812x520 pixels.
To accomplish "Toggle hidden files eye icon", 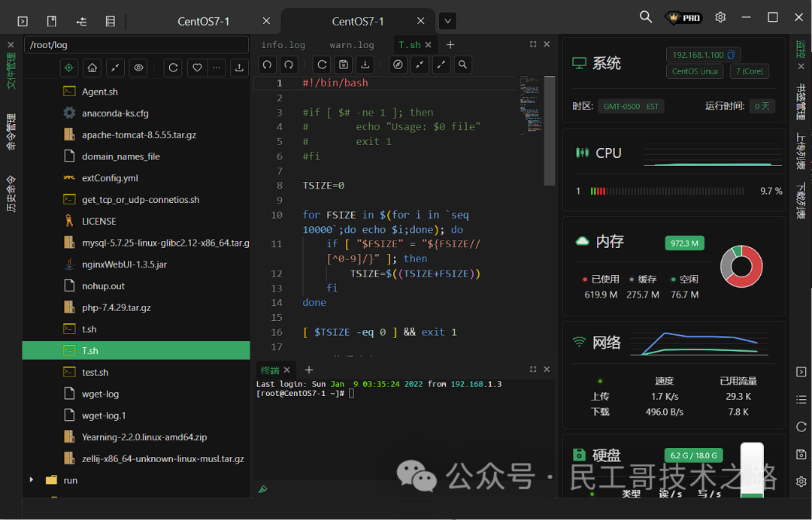I will point(138,68).
